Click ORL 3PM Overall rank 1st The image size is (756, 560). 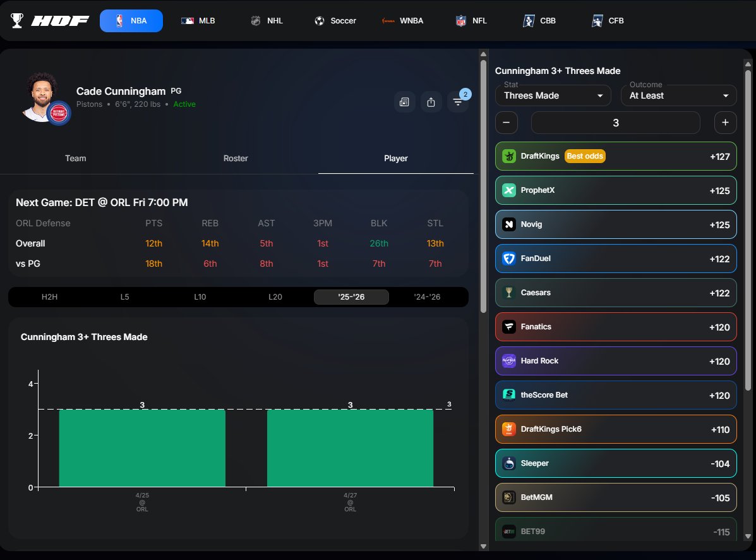[323, 243]
